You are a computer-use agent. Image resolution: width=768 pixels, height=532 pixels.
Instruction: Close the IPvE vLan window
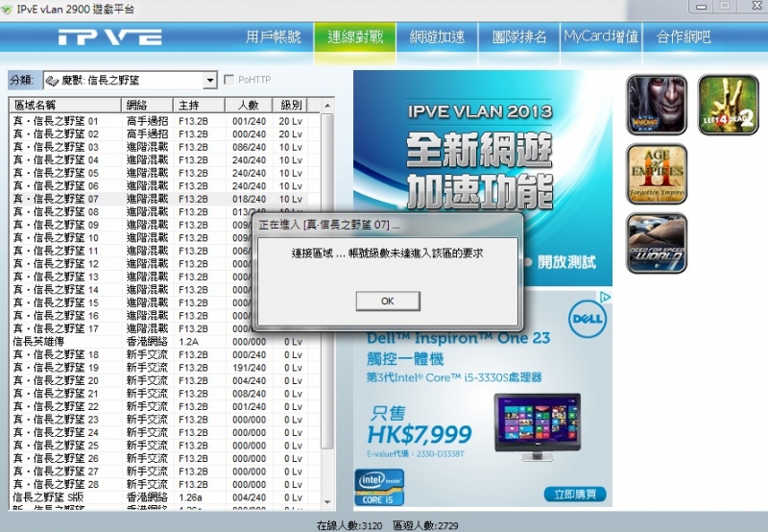tap(756, 6)
